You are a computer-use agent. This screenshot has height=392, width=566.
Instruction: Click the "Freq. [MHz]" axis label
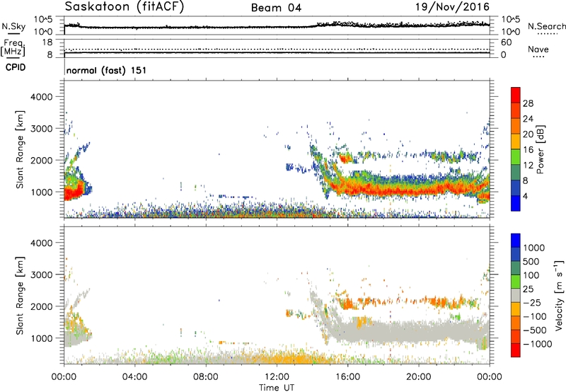click(14, 47)
